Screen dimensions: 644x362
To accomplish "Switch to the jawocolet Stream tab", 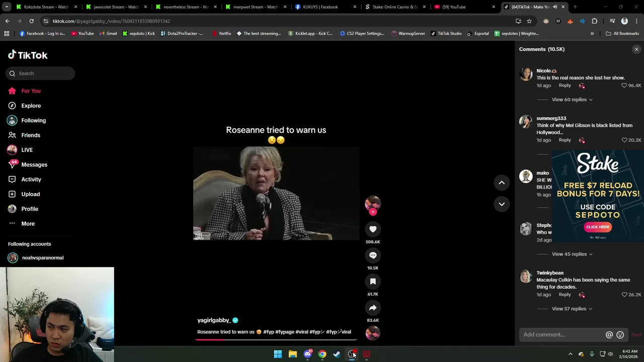I will [x=116, y=7].
